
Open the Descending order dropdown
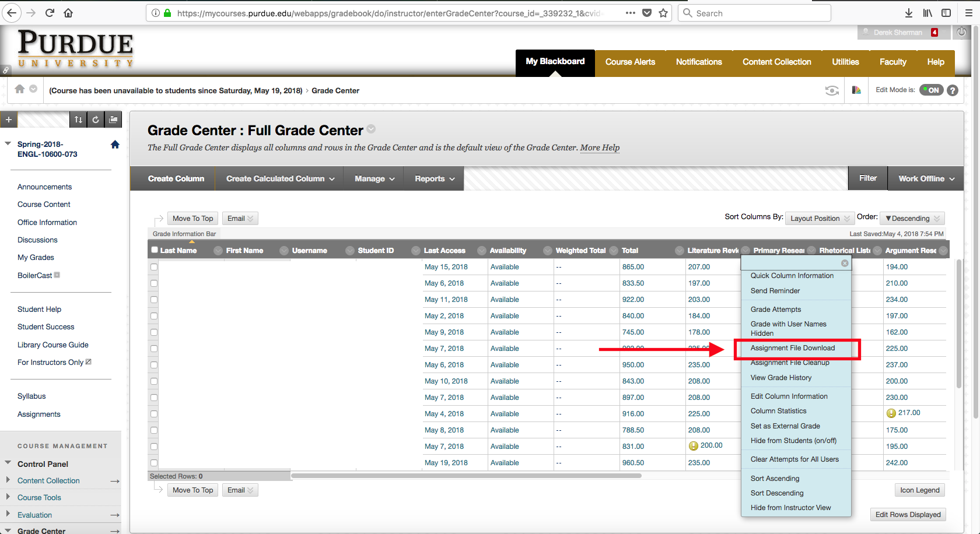coord(912,219)
